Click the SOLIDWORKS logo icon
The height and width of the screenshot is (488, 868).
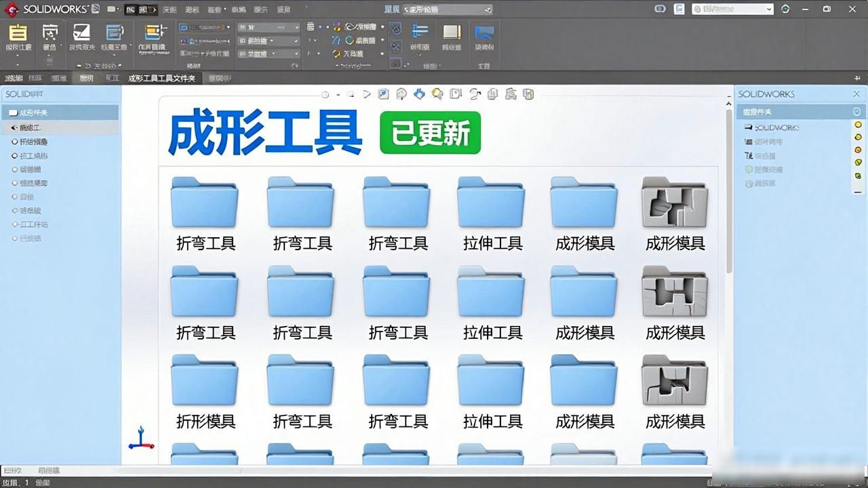(x=11, y=9)
